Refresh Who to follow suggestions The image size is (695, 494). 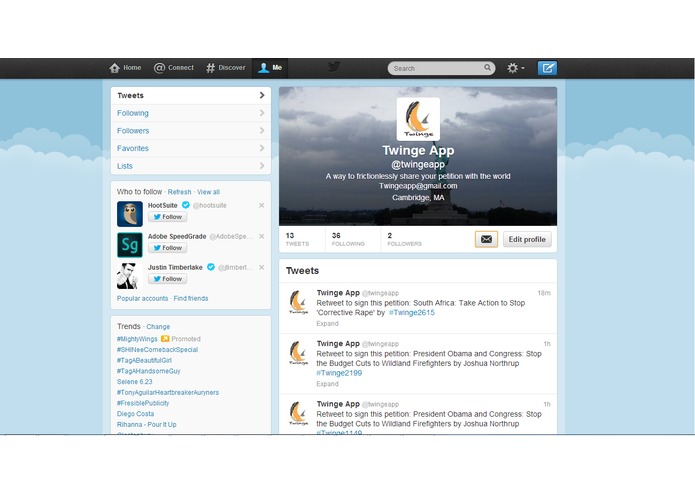(x=180, y=192)
